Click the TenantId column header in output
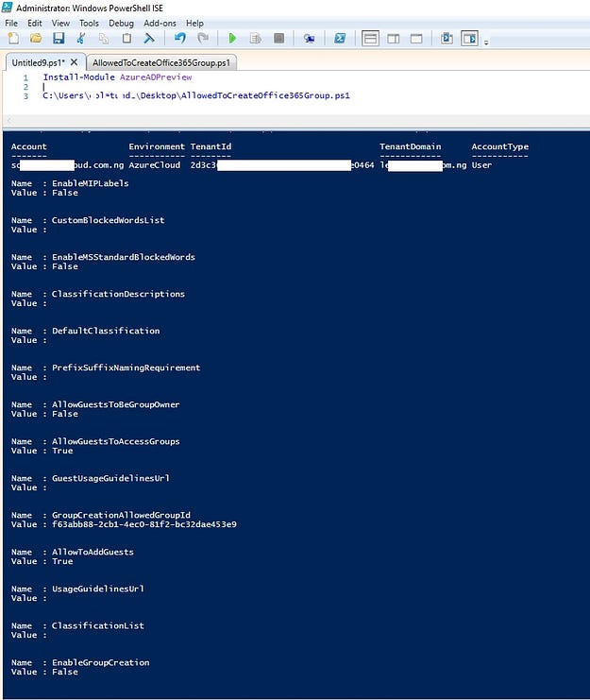Screen dimensions: 590x700 (211, 146)
